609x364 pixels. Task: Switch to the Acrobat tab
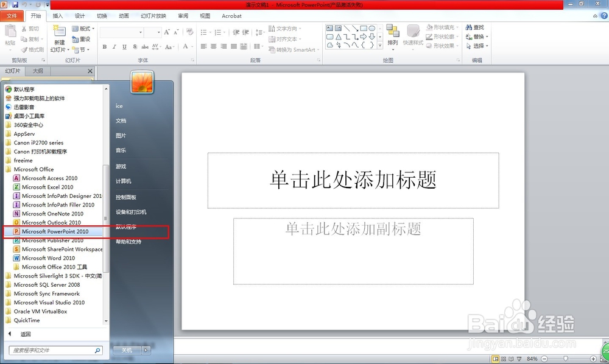231,16
